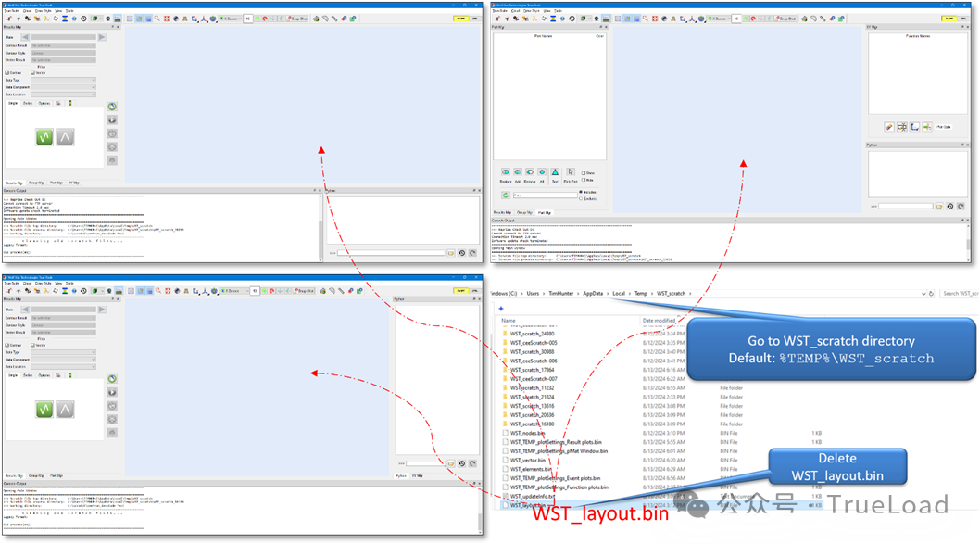This screenshot has height=544, width=980.
Task: Click the next State arrow in the top-left window
Action: point(102,37)
